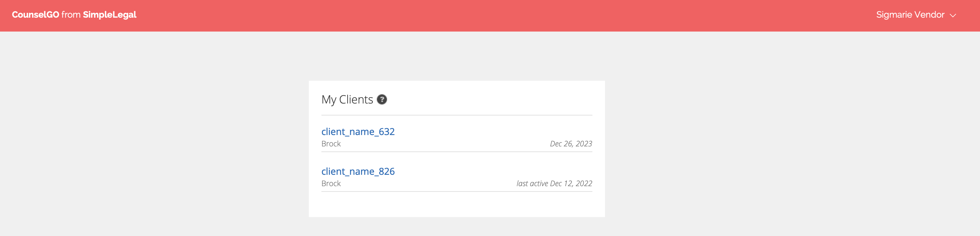Select the My Clients heading
The width and height of the screenshot is (980, 236).
pyautogui.click(x=347, y=99)
